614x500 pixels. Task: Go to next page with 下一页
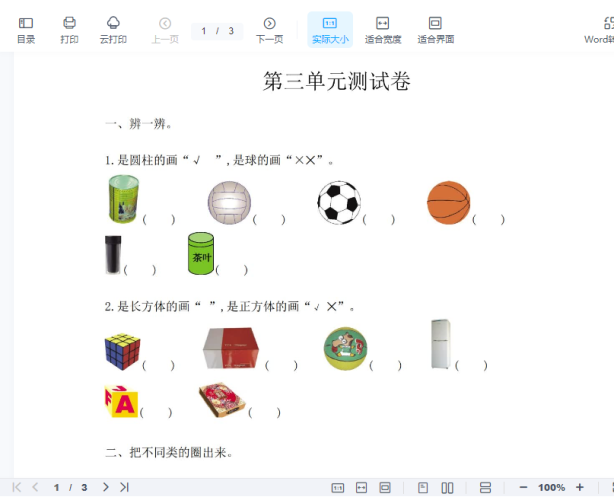pyautogui.click(x=269, y=29)
